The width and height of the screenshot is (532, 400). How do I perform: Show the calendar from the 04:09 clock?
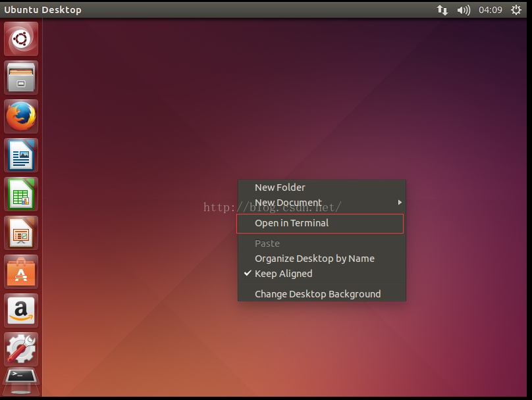[x=491, y=10]
